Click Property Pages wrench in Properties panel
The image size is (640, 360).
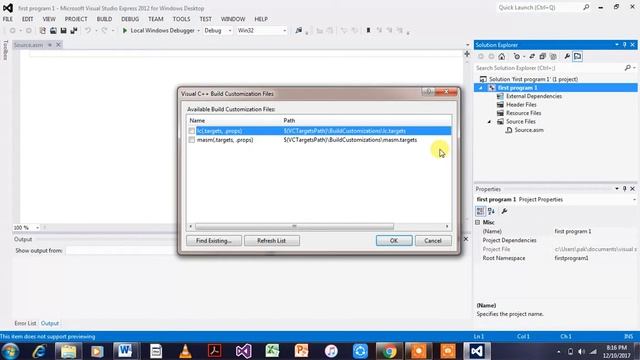pyautogui.click(x=504, y=211)
